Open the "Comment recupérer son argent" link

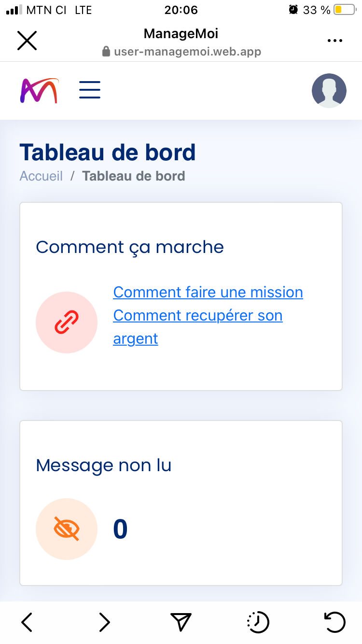[x=197, y=316]
